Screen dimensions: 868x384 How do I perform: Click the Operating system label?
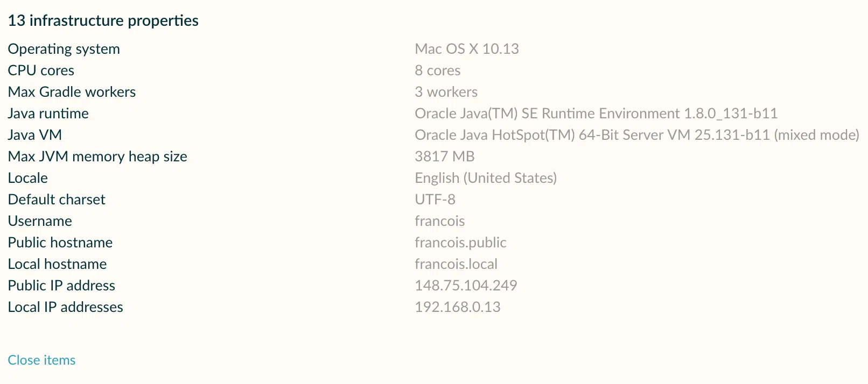click(x=64, y=49)
